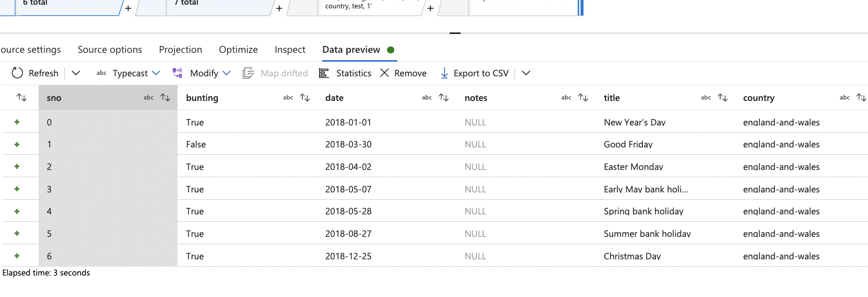The width and height of the screenshot is (868, 297).
Task: Switch to the Source options tab
Action: (110, 50)
